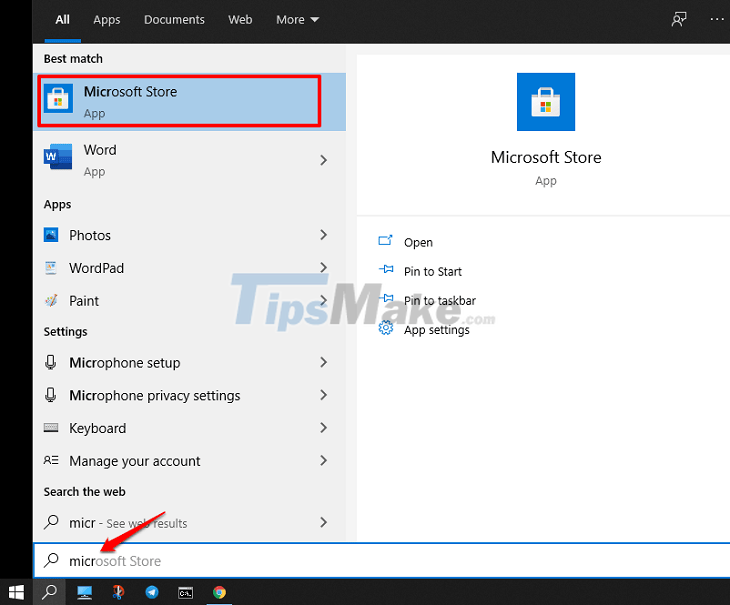The width and height of the screenshot is (730, 605).
Task: Click the web search magnifier for micr
Action: pos(51,522)
